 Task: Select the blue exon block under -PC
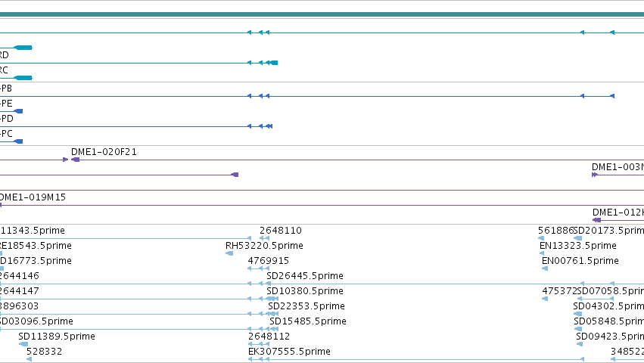point(18,141)
